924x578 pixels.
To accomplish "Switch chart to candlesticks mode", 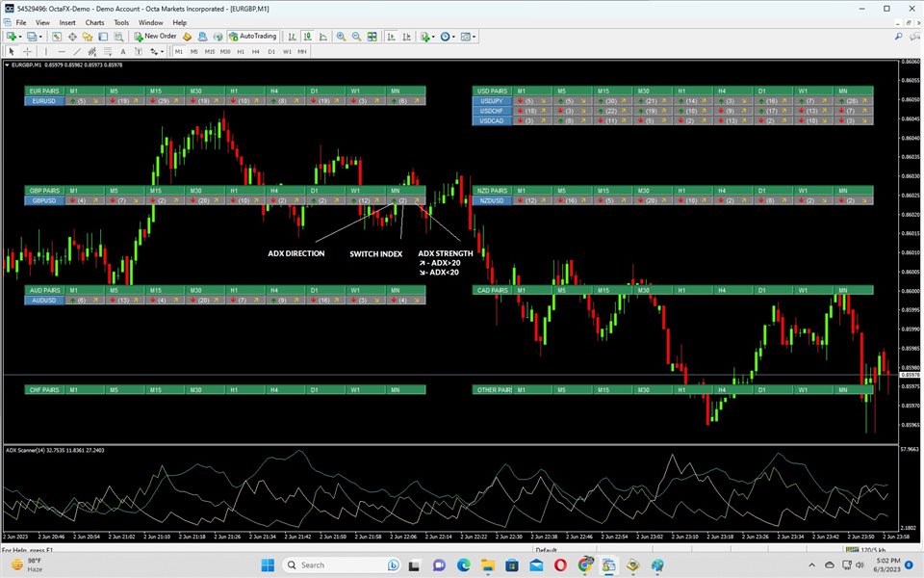I will (x=308, y=37).
